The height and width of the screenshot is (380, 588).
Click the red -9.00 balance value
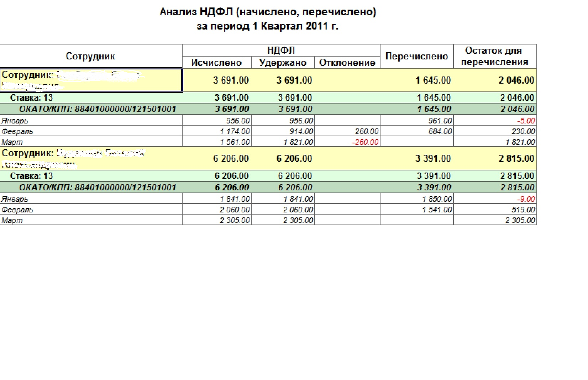click(526, 199)
